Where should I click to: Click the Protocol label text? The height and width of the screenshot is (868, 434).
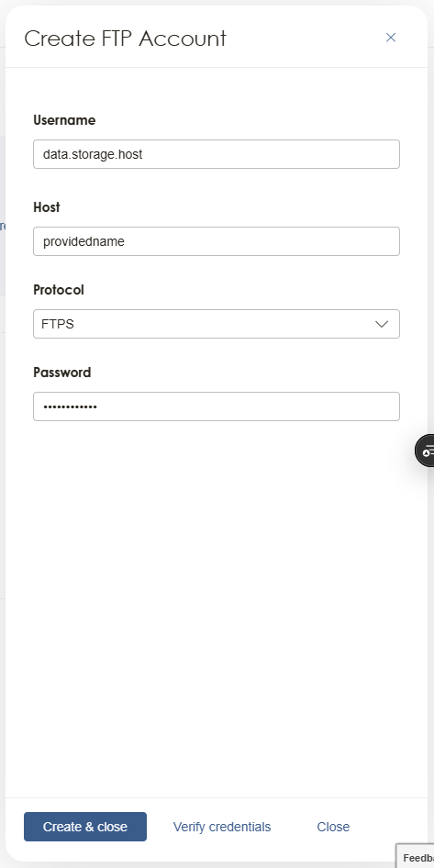59,290
